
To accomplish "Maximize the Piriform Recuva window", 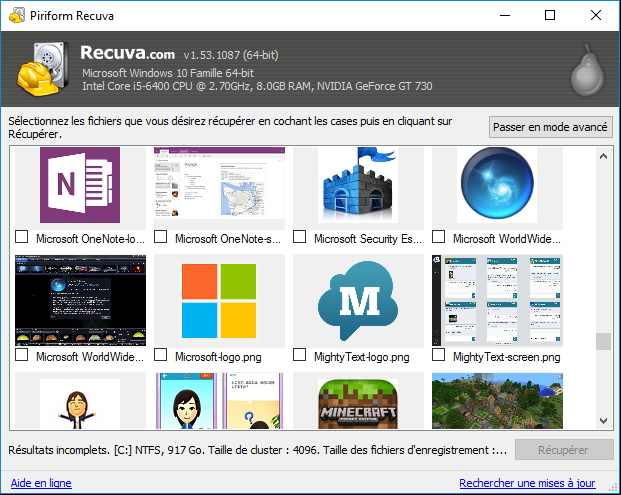I will click(x=550, y=15).
